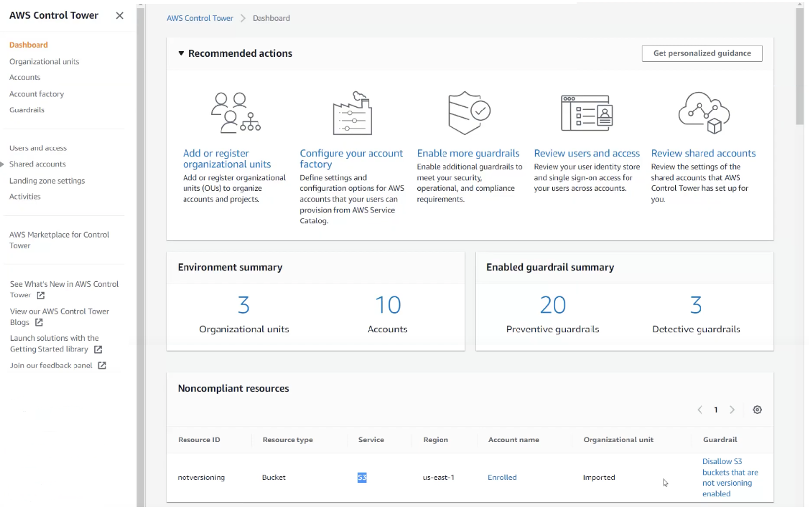The height and width of the screenshot is (514, 812).
Task: Click AWS Control Tower breadcrumb link
Action: coord(200,18)
